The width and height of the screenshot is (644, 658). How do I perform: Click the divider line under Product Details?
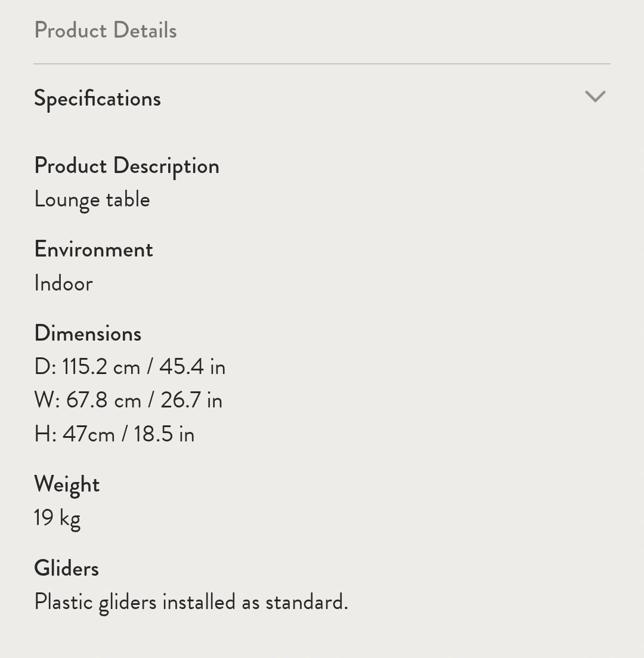pos(322,63)
